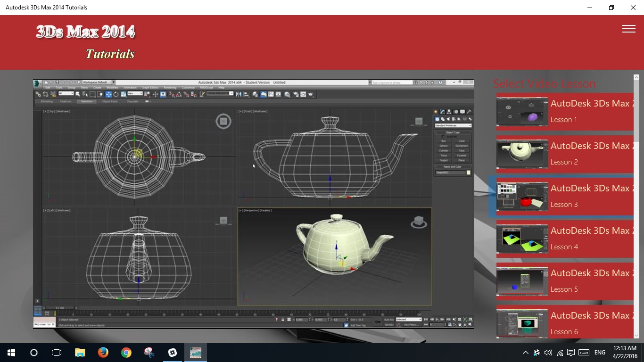Open the selection filter All dropdown
This screenshot has height=362, width=644.
click(x=66, y=93)
